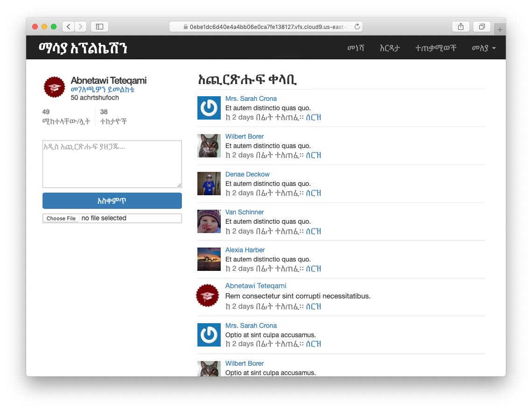The height and width of the screenshot is (411, 532).
Task: Open Wilbert Borer name link on 'Et autem' post
Action: 244,136
